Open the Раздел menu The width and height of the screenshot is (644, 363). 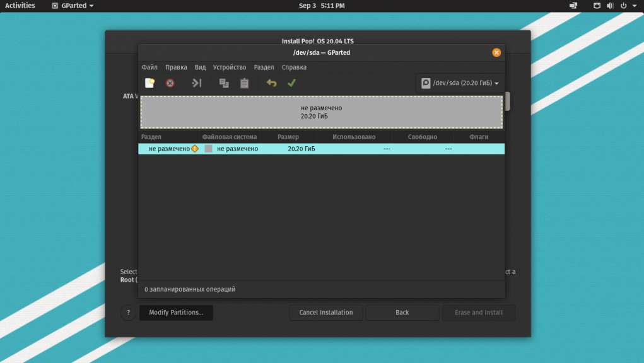click(264, 67)
